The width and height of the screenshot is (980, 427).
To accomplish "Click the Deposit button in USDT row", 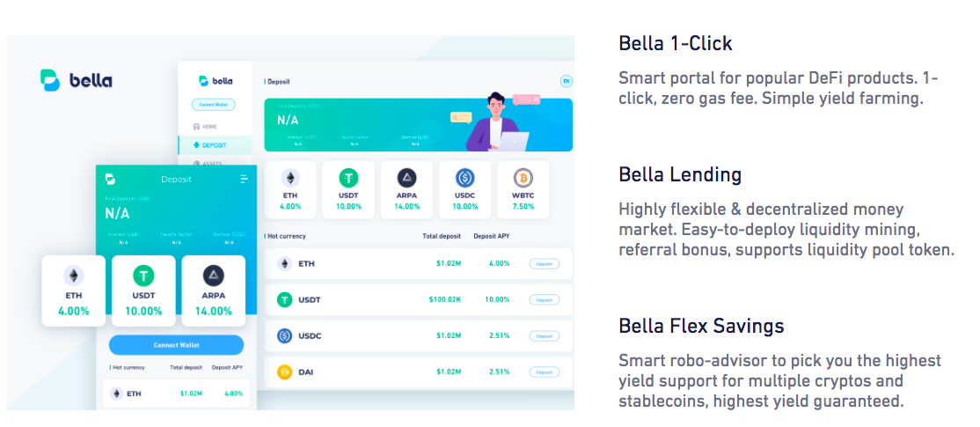I will pos(545,300).
